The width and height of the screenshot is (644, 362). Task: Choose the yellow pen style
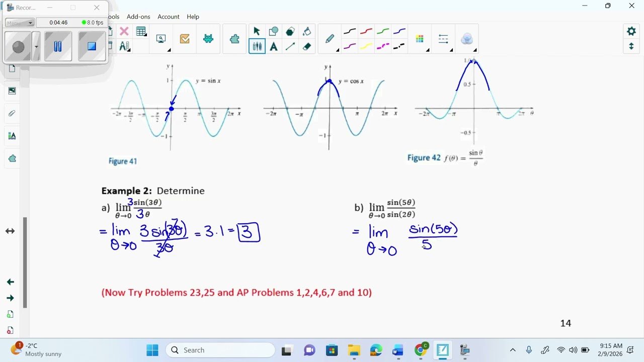tap(366, 46)
